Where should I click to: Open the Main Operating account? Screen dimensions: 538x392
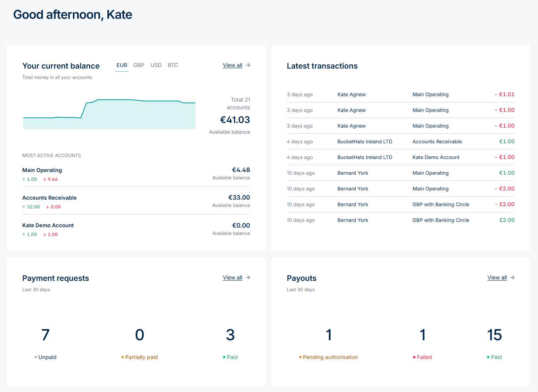pos(136,174)
